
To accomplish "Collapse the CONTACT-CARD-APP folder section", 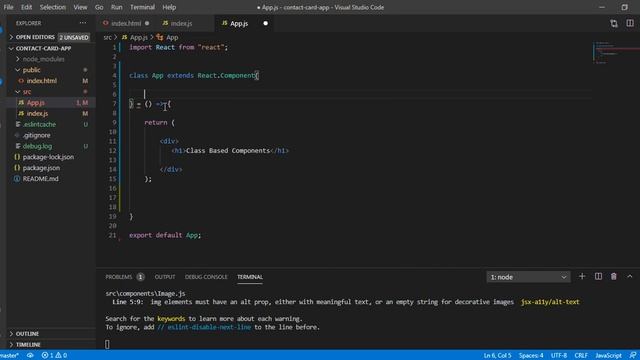I will (43, 48).
